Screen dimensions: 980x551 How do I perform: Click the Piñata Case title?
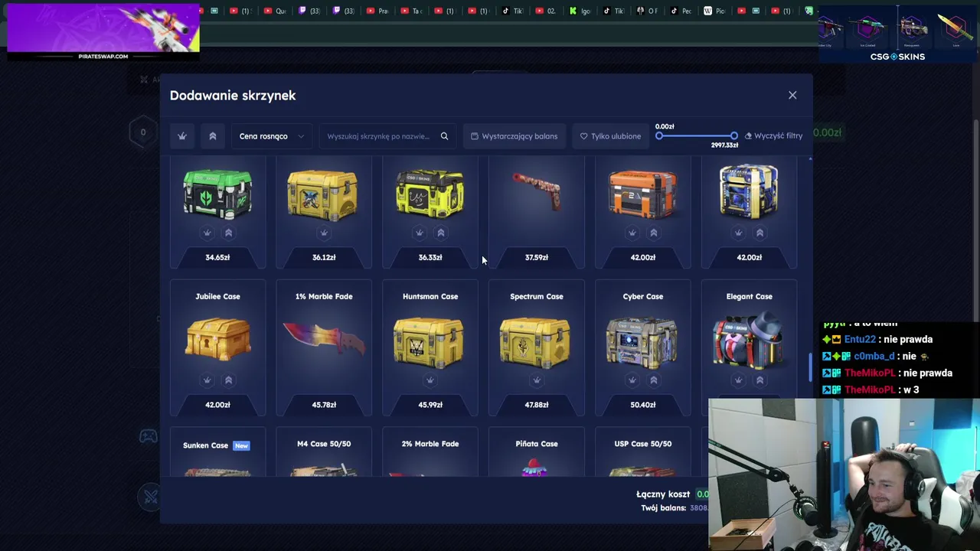[537, 444]
